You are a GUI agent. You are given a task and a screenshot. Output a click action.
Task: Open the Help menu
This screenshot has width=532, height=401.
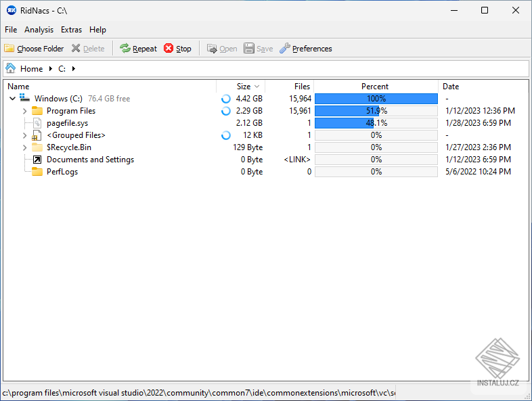click(x=97, y=30)
